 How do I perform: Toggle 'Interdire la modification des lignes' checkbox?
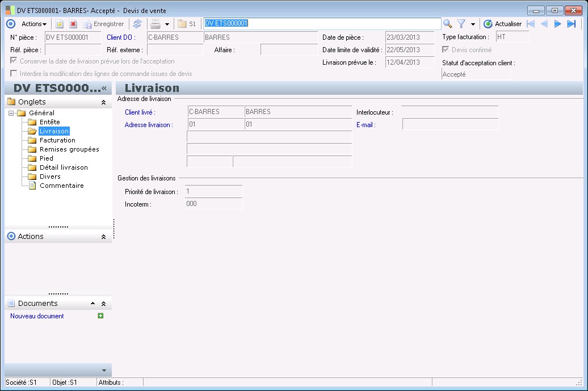point(14,74)
